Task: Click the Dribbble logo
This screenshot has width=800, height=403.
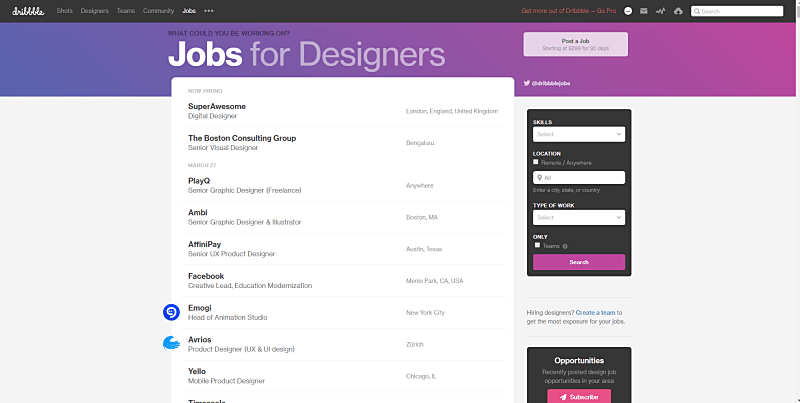Action: tap(28, 11)
